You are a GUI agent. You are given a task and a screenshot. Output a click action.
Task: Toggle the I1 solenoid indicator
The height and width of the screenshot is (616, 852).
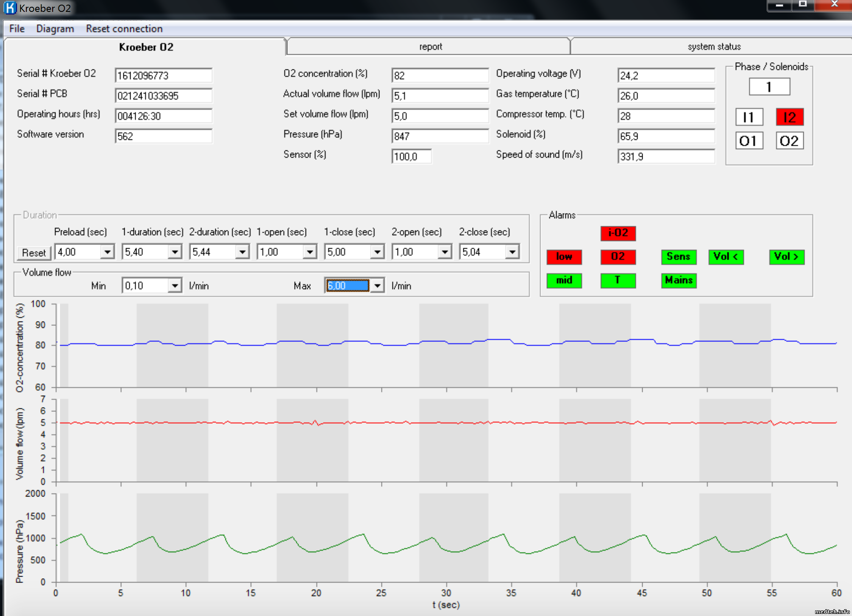pyautogui.click(x=749, y=117)
